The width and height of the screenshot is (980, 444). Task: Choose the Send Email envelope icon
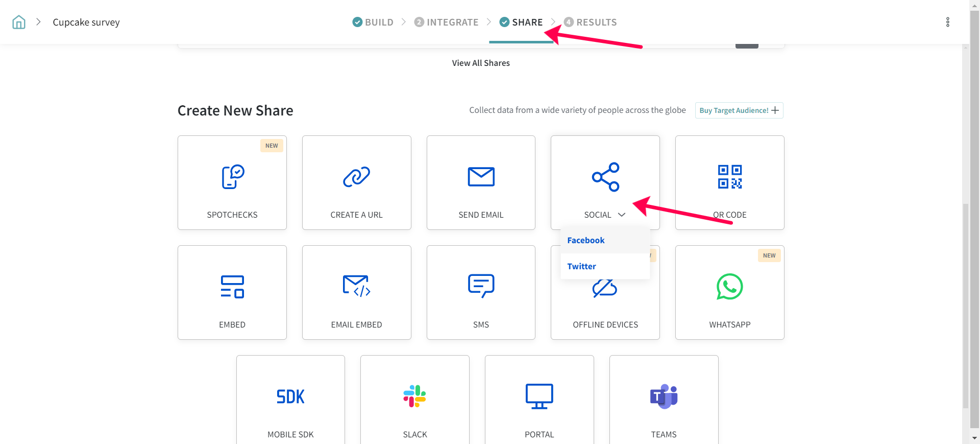[x=481, y=177]
